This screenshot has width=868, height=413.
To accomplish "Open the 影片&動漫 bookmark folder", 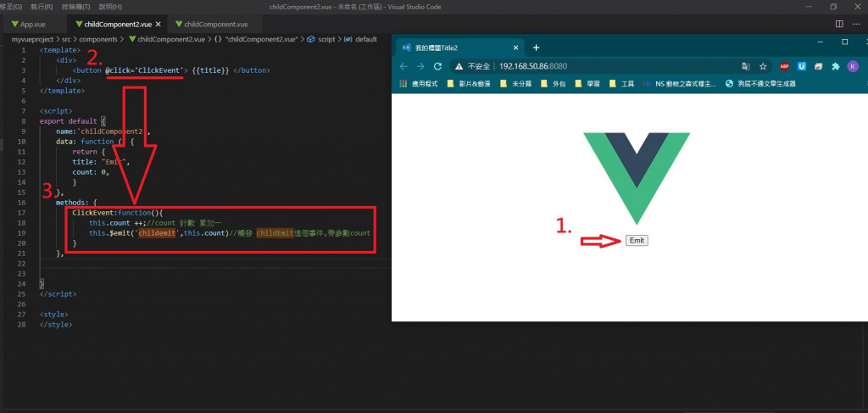I will point(468,84).
